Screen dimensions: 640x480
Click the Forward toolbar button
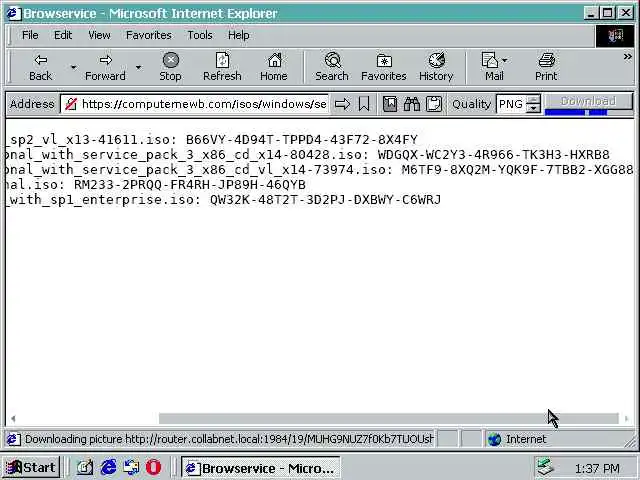coord(105,67)
